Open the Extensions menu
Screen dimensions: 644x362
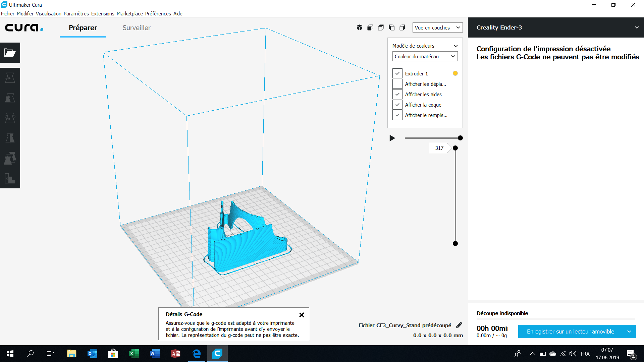[x=103, y=14]
